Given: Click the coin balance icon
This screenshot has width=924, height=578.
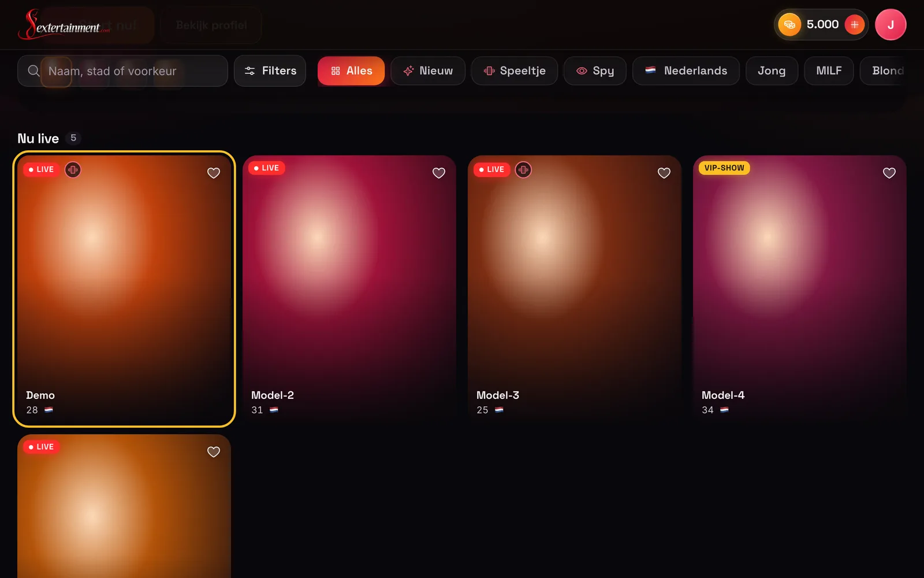Looking at the screenshot, I should pos(789,24).
